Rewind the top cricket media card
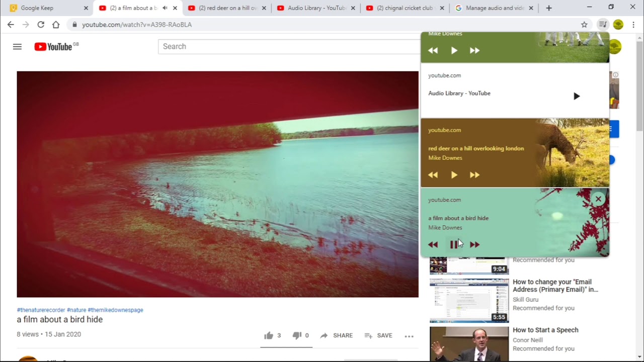 click(x=433, y=50)
